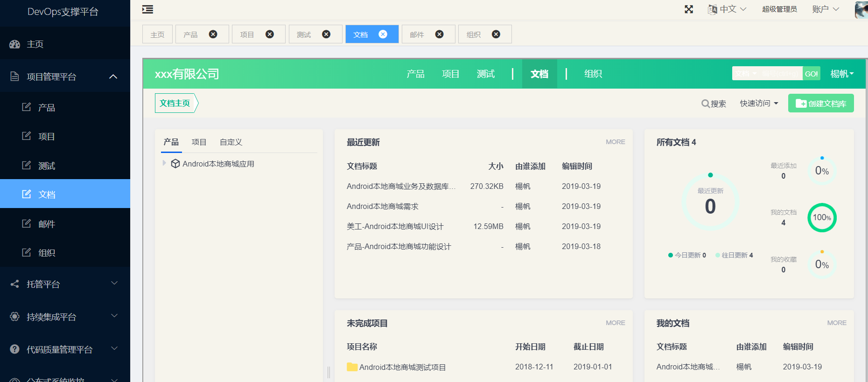Image resolution: width=868 pixels, height=382 pixels.
Task: Open the 中文 language dropdown
Action: click(728, 9)
